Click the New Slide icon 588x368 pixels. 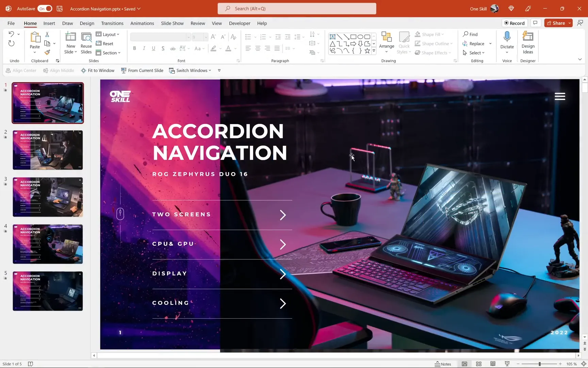(x=70, y=37)
